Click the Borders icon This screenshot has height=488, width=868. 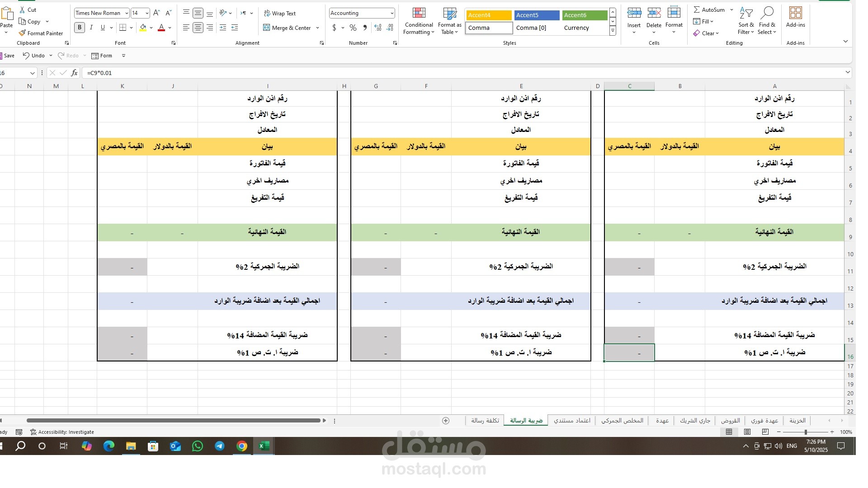coord(123,28)
